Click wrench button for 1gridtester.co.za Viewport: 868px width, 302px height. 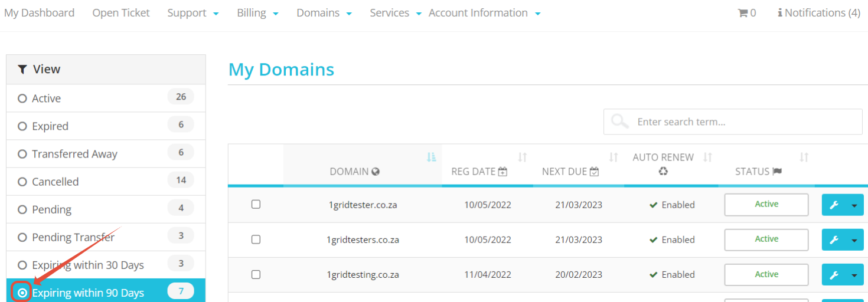point(834,205)
